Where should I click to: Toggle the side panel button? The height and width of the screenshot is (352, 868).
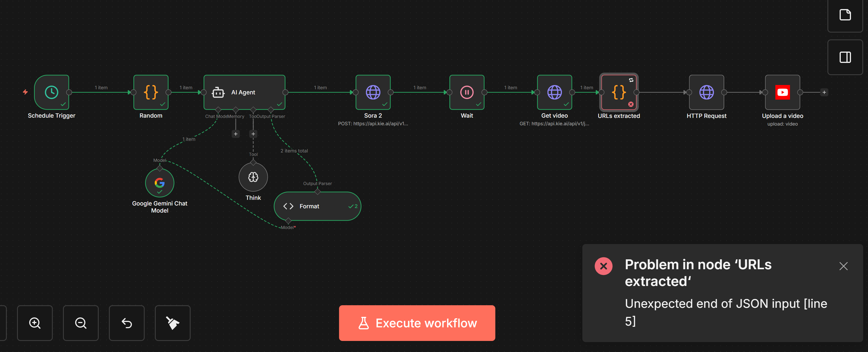[845, 57]
